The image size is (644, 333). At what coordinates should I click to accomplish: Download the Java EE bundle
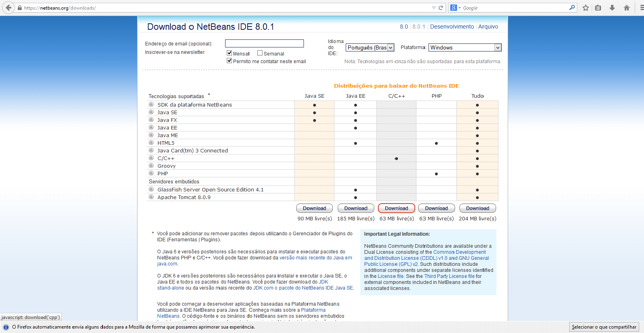tap(356, 208)
